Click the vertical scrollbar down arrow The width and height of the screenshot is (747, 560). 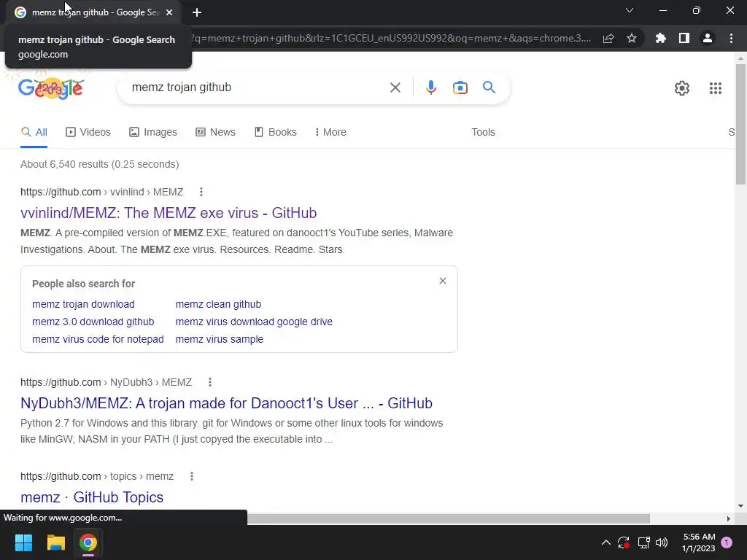click(740, 506)
